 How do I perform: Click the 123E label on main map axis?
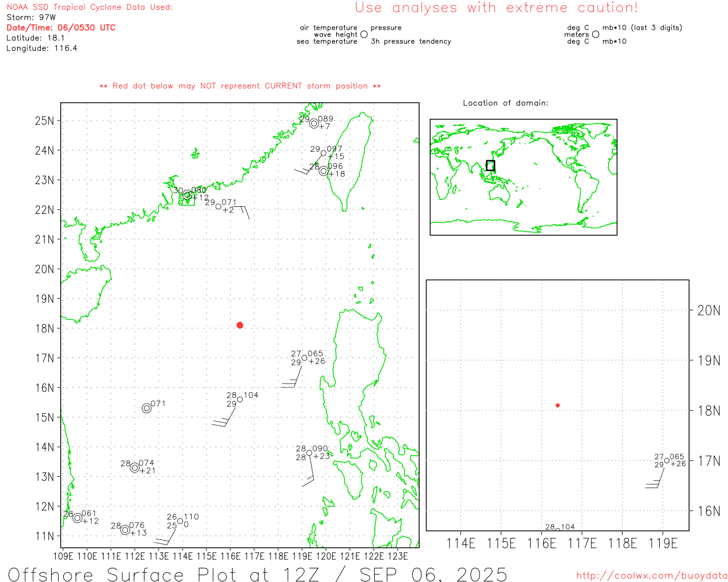[398, 556]
